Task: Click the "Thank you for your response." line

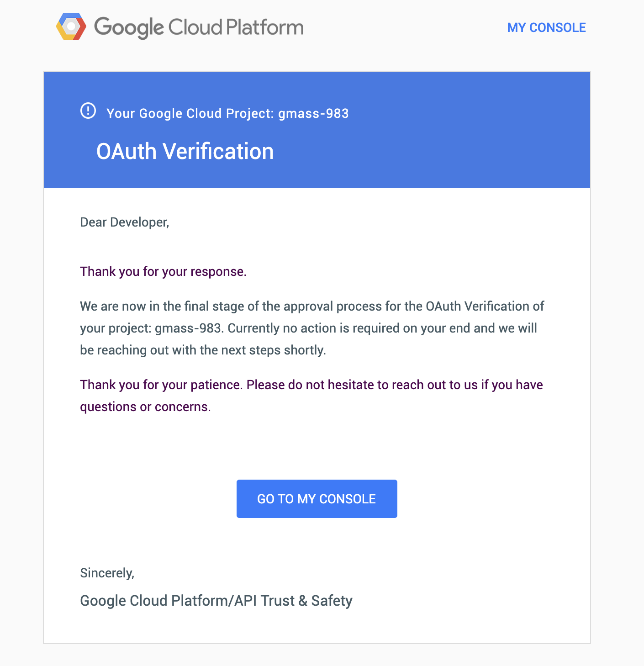Action: (x=163, y=272)
